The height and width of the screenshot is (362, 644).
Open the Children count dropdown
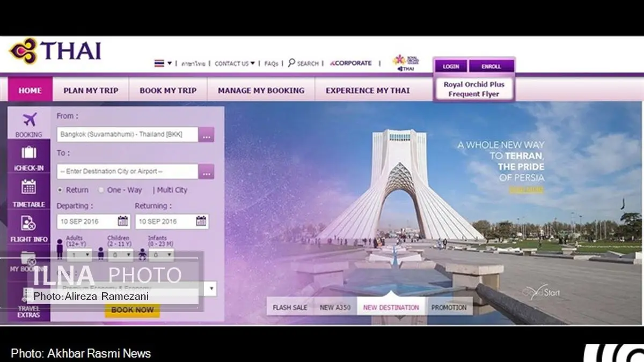coord(120,255)
